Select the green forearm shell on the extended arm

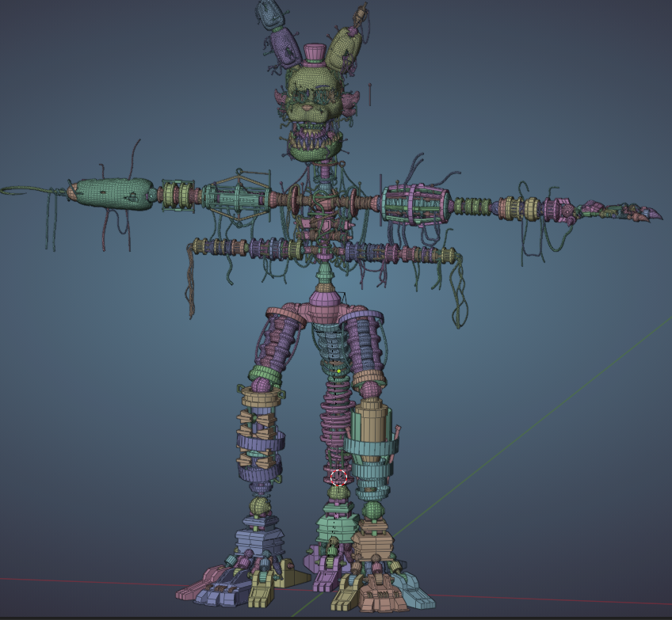[x=113, y=194]
